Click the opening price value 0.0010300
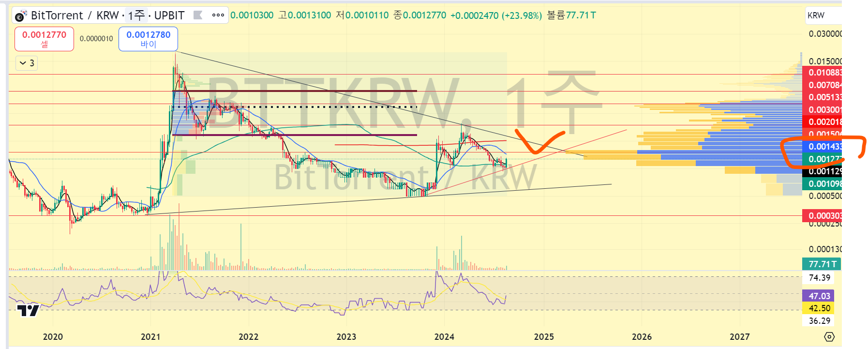 [252, 15]
